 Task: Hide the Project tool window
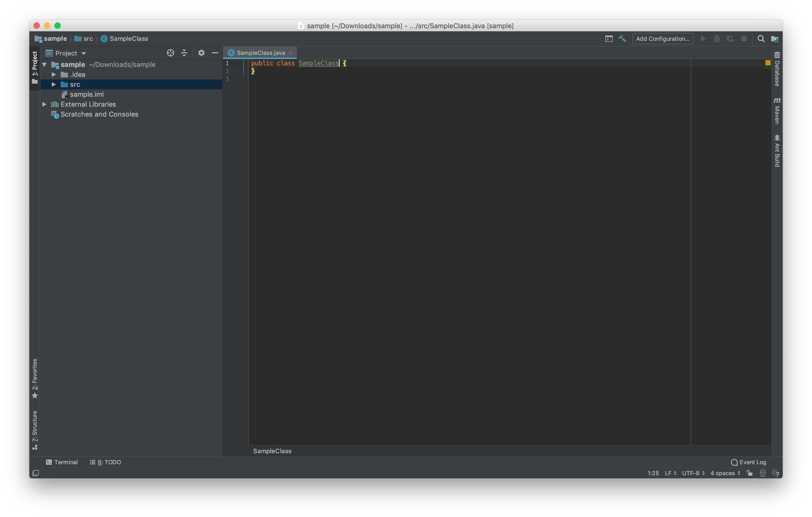[x=215, y=53]
